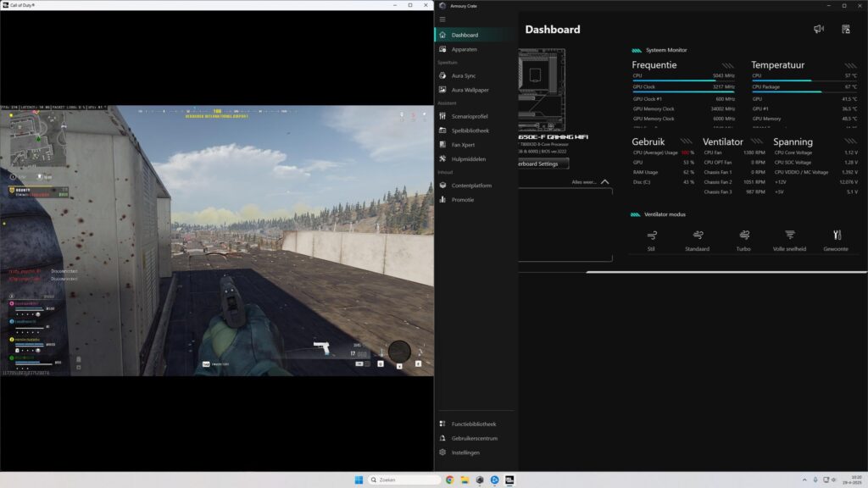Open the news list icon beside the megaphone
The width and height of the screenshot is (868, 488).
846,30
